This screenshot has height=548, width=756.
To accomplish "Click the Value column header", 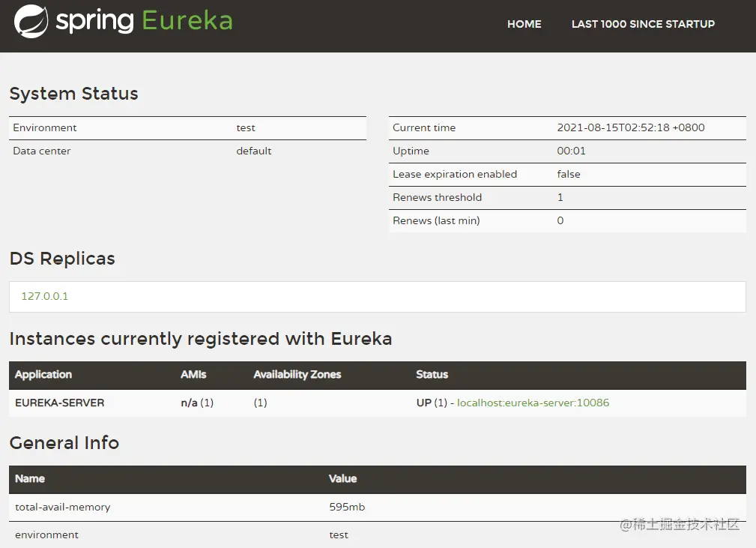I will click(x=343, y=479).
